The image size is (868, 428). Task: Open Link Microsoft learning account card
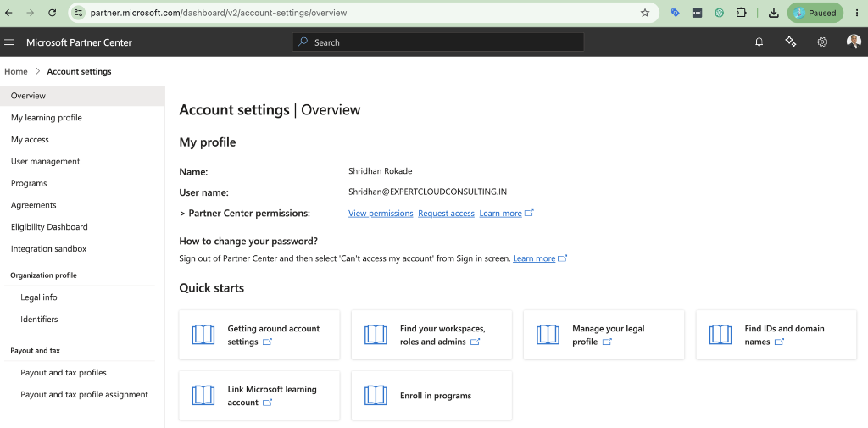click(259, 395)
